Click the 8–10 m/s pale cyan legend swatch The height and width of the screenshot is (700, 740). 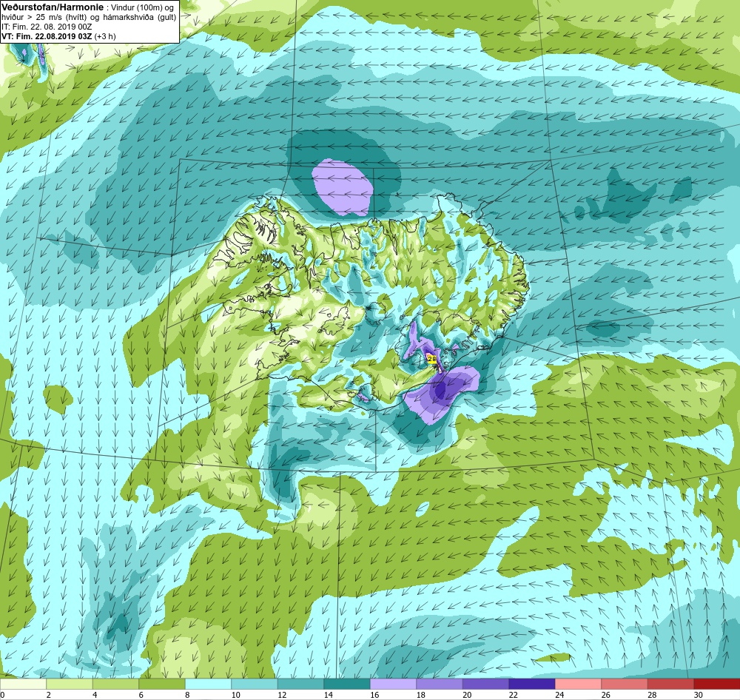point(208,684)
